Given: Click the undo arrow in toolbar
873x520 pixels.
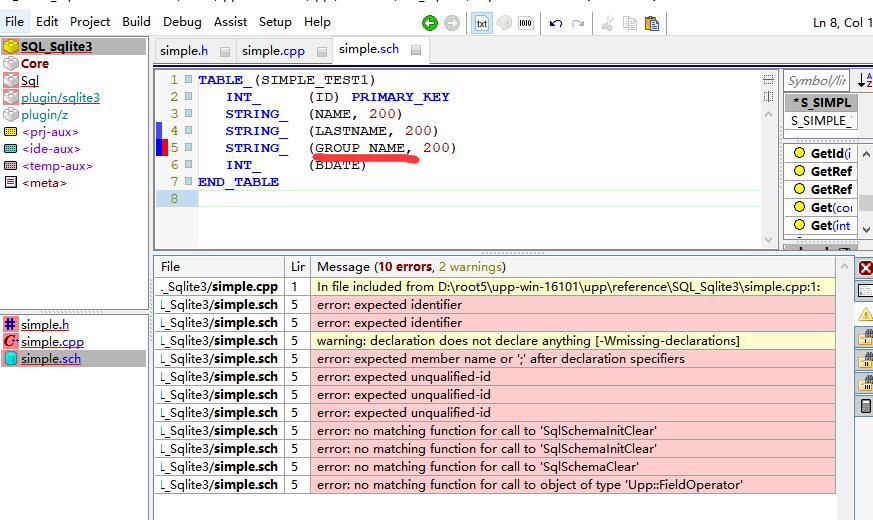Looking at the screenshot, I should tap(556, 23).
